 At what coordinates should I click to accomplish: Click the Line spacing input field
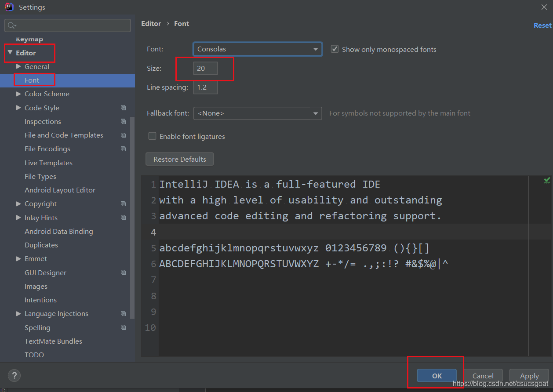pos(205,87)
